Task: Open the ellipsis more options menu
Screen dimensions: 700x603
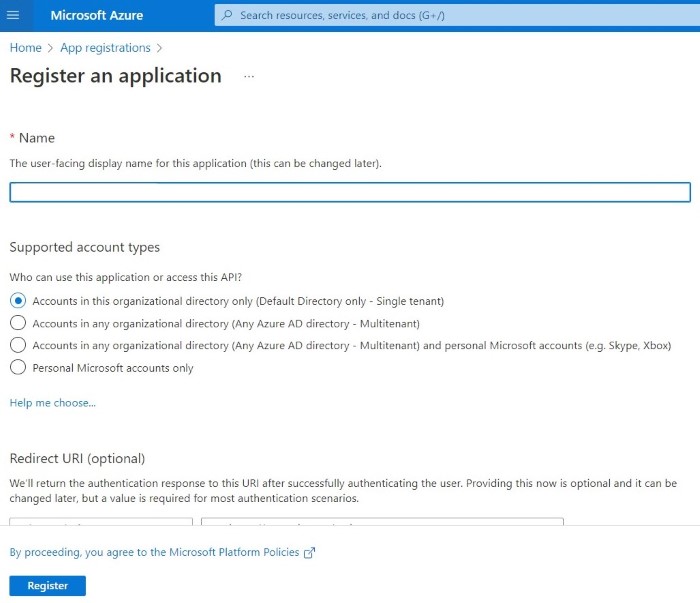Action: tap(249, 77)
